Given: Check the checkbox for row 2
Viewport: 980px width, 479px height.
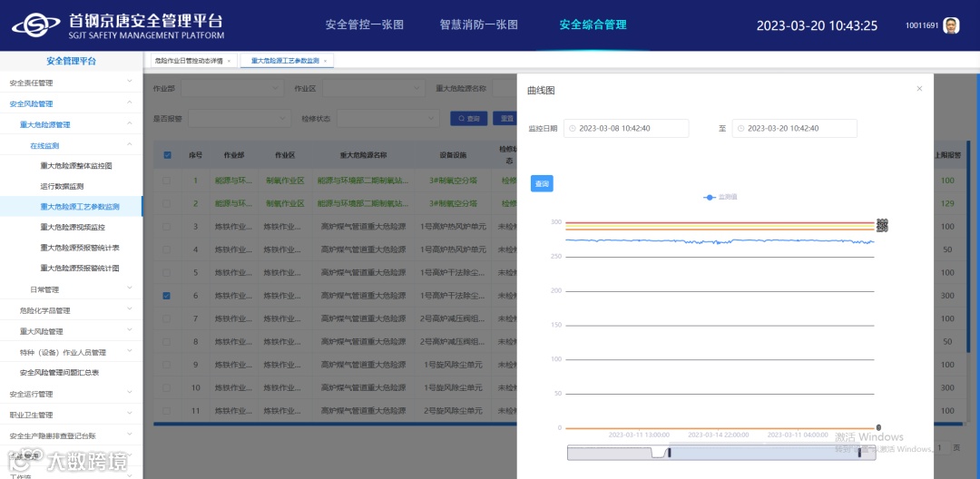Looking at the screenshot, I should pos(167,203).
